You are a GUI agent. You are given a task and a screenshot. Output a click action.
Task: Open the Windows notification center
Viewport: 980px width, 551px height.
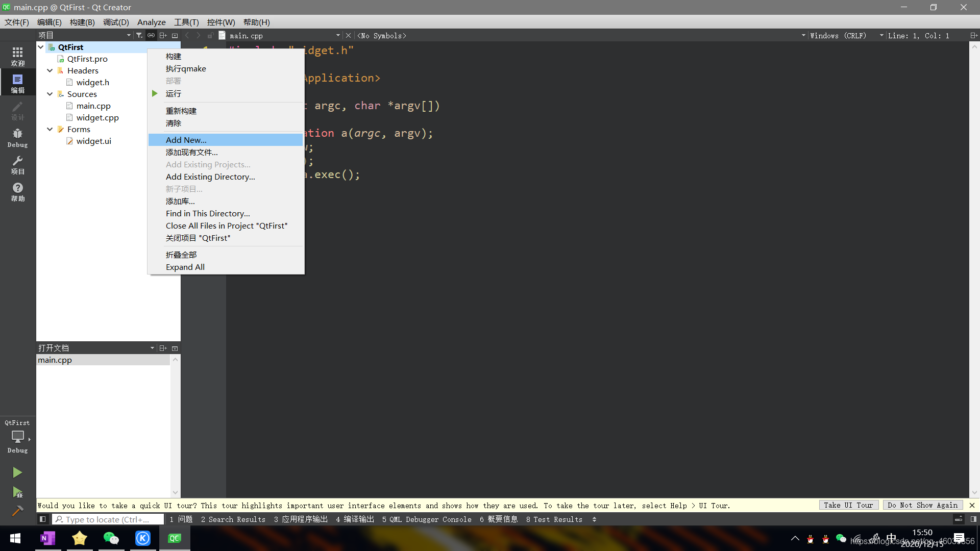[959, 538]
